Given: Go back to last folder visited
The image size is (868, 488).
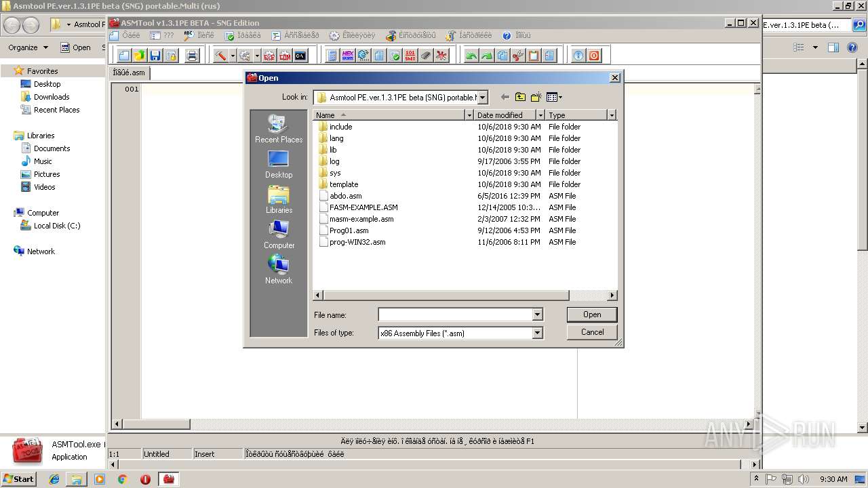Looking at the screenshot, I should point(505,98).
